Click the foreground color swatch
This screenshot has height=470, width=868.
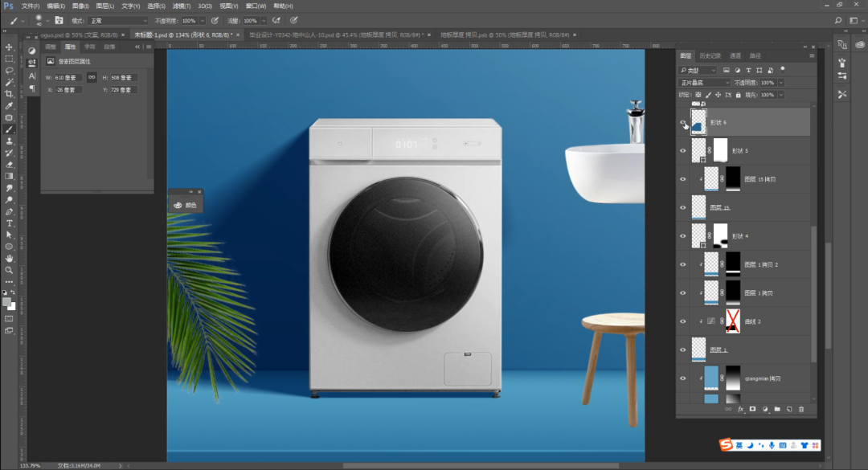(x=7, y=300)
